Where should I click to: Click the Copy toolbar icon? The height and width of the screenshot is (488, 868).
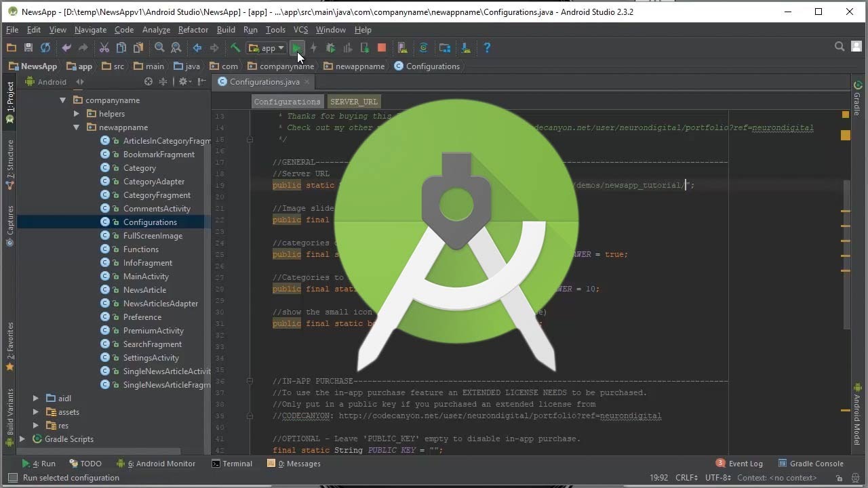click(121, 47)
